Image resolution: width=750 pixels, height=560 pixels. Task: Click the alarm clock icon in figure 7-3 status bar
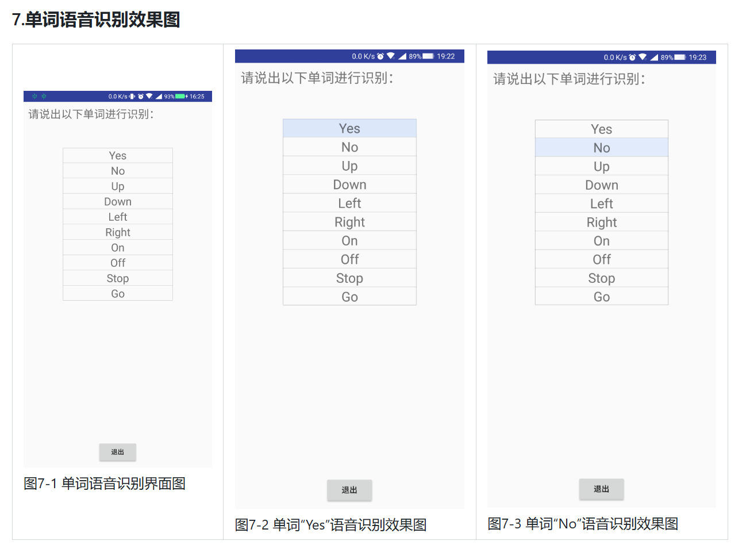click(x=632, y=57)
